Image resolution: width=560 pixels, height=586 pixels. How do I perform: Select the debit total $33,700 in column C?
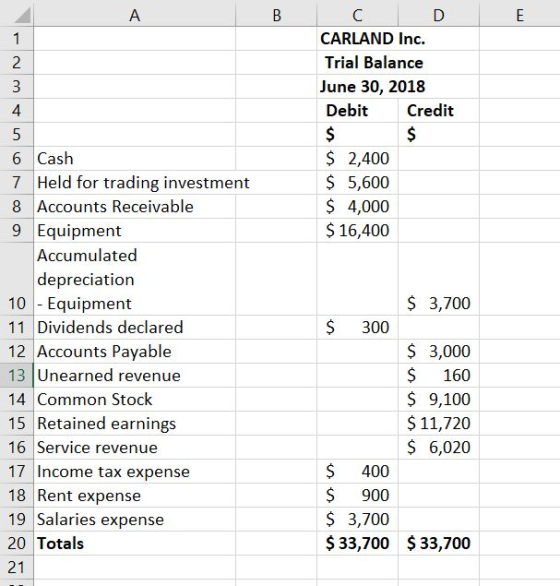coord(357,543)
